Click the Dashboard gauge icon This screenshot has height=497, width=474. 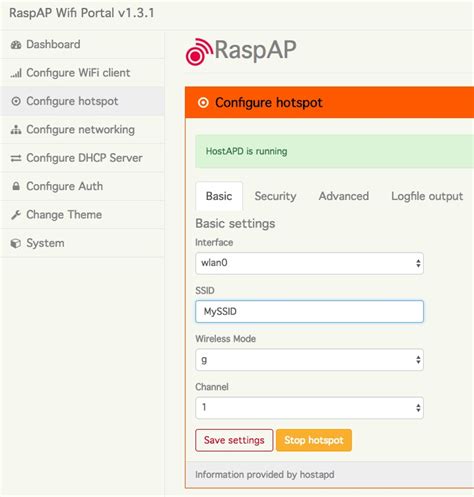[x=16, y=45]
